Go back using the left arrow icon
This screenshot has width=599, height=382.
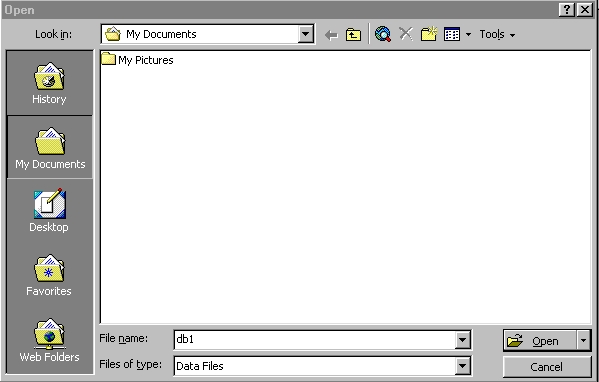[331, 35]
